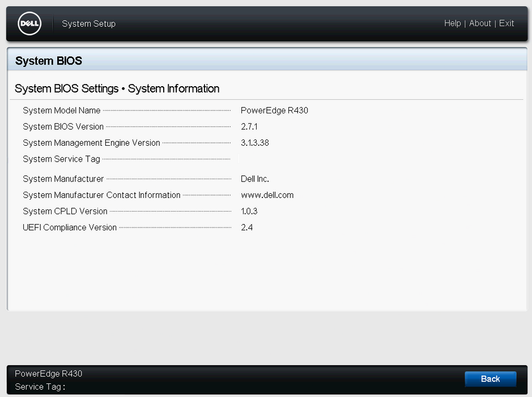The width and height of the screenshot is (532, 397).
Task: Open the Help link
Action: click(452, 23)
